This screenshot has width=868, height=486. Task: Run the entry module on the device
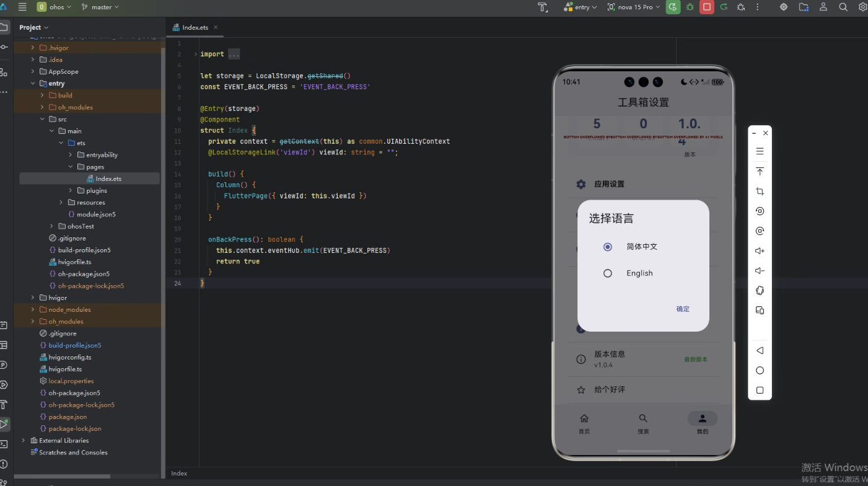(673, 7)
